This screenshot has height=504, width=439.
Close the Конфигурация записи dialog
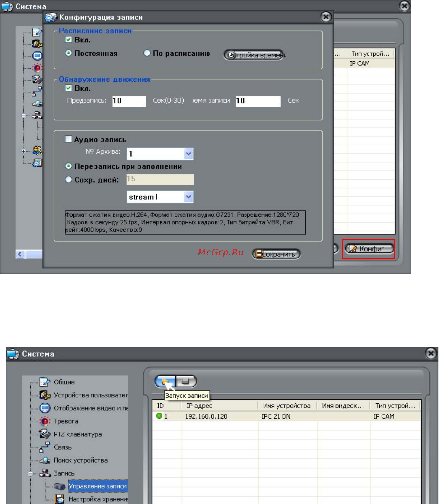click(326, 17)
